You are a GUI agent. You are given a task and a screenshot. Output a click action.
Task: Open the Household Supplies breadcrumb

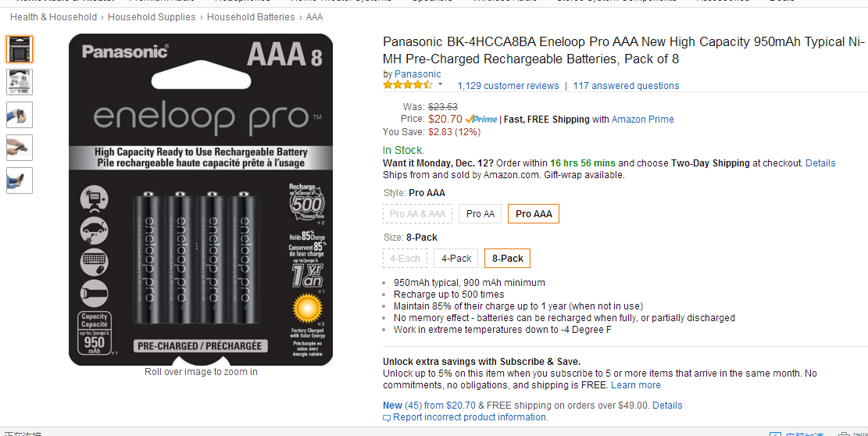[x=152, y=17]
